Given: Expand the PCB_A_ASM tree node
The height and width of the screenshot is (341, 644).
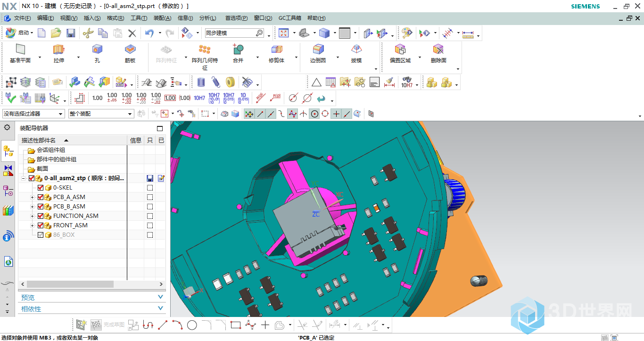Looking at the screenshot, I should pos(32,197).
